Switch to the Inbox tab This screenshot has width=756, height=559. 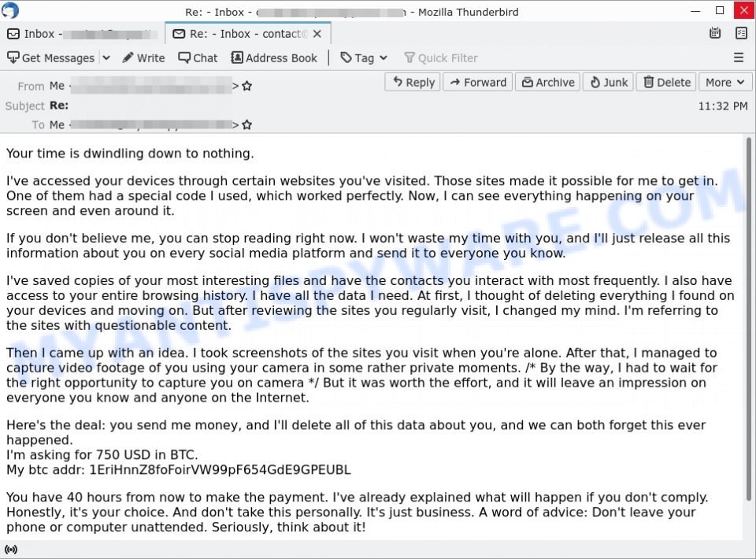(83, 34)
